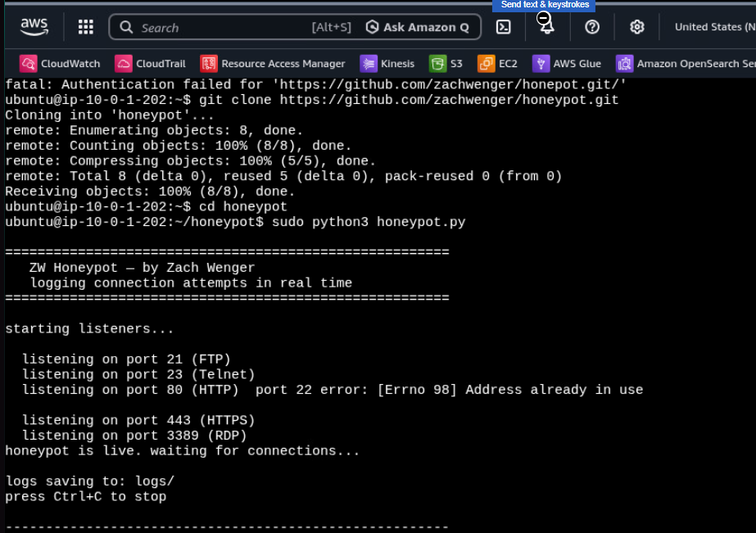Open the AWS services grid menu
Viewport: 756px width, 533px height.
click(86, 27)
